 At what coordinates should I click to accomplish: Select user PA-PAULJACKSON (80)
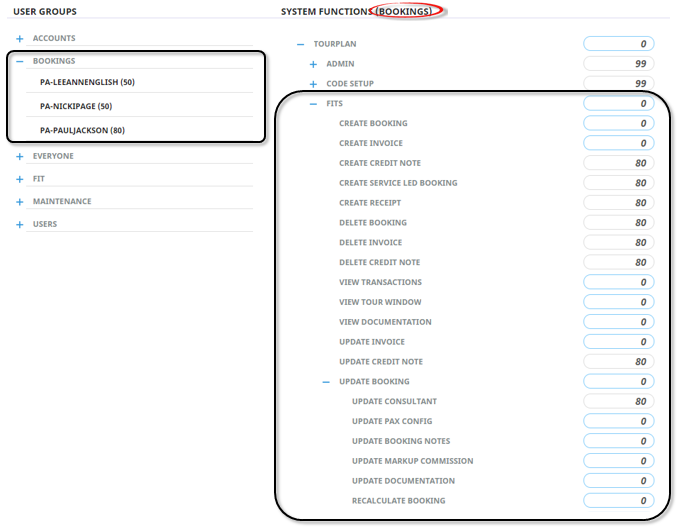[82, 130]
